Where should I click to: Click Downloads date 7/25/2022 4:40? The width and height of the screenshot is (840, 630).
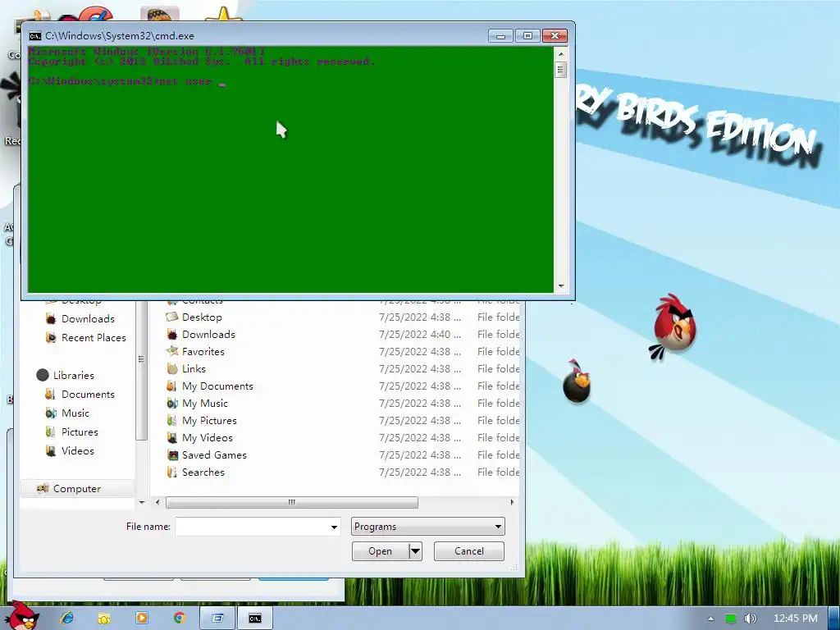(419, 335)
